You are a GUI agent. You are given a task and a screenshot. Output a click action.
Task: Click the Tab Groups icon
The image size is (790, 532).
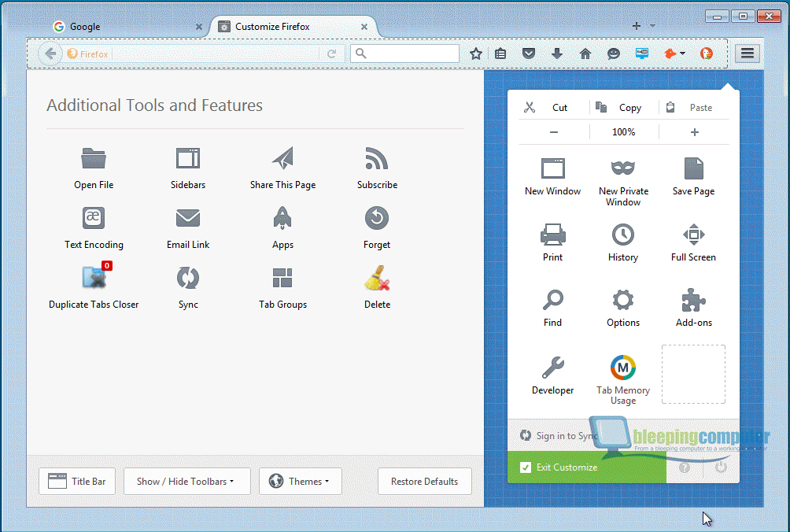[282, 278]
